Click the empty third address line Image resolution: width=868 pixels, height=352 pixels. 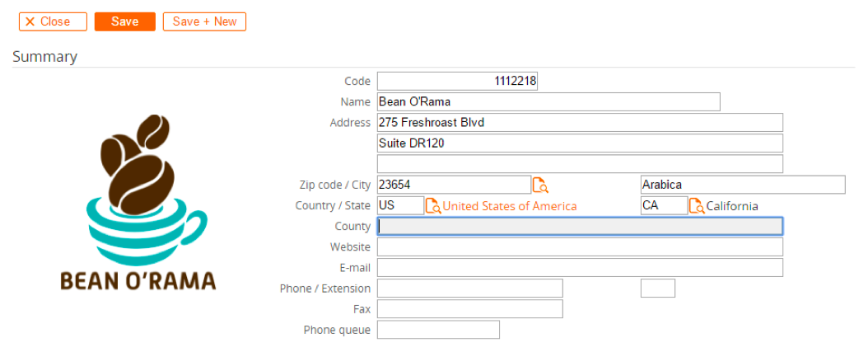pos(580,164)
